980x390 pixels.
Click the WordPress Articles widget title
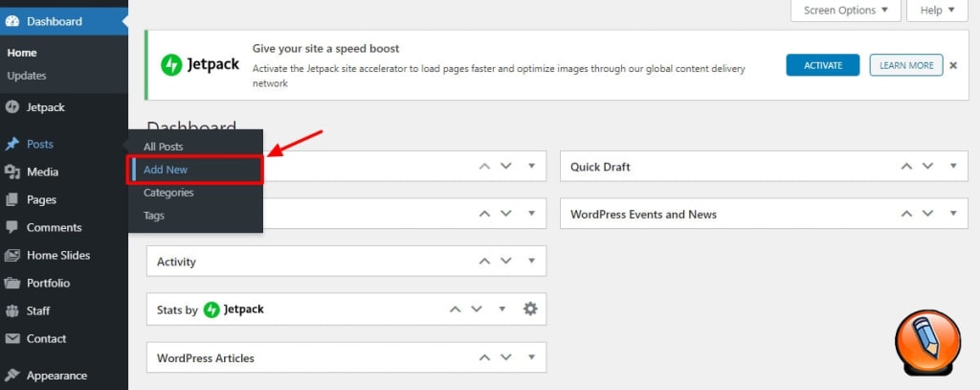click(206, 358)
